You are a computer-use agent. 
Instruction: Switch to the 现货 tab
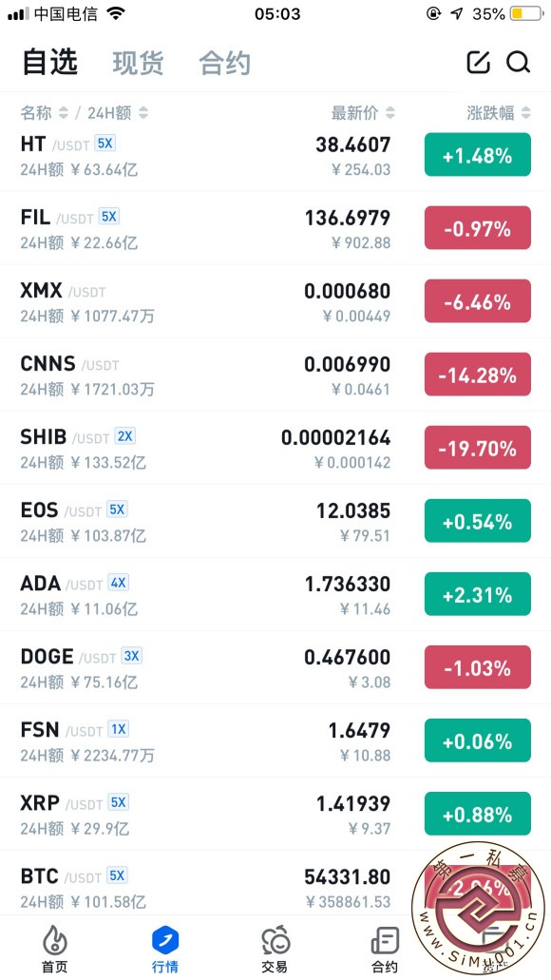138,63
